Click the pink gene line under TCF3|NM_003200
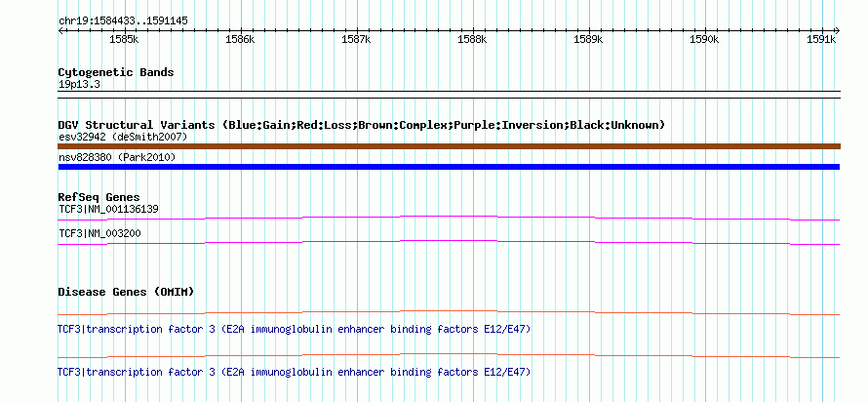 pyautogui.click(x=449, y=243)
